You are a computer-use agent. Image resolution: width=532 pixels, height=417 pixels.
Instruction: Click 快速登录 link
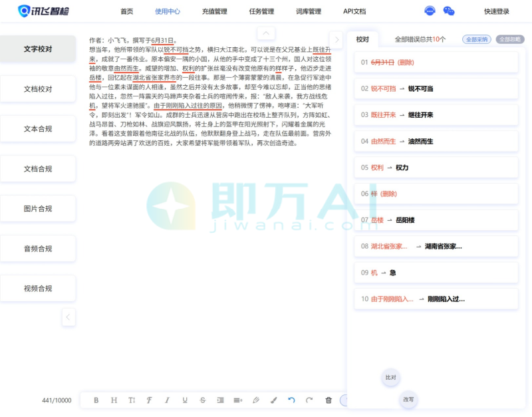coord(497,11)
